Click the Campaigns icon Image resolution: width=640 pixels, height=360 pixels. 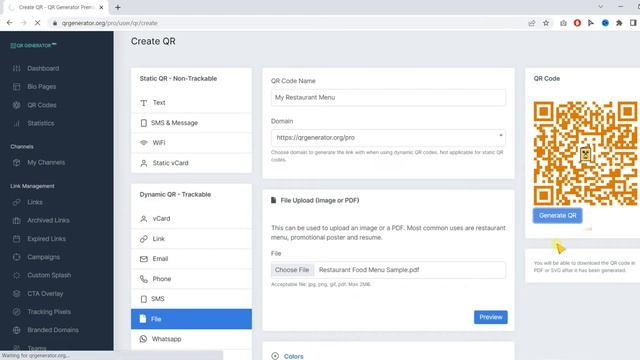point(16,257)
